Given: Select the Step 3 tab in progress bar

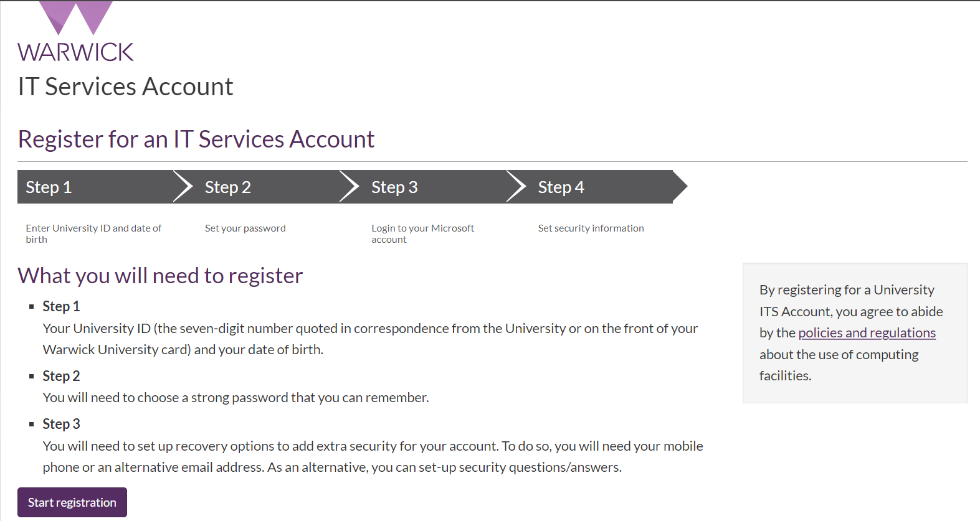Looking at the screenshot, I should pyautogui.click(x=394, y=187).
